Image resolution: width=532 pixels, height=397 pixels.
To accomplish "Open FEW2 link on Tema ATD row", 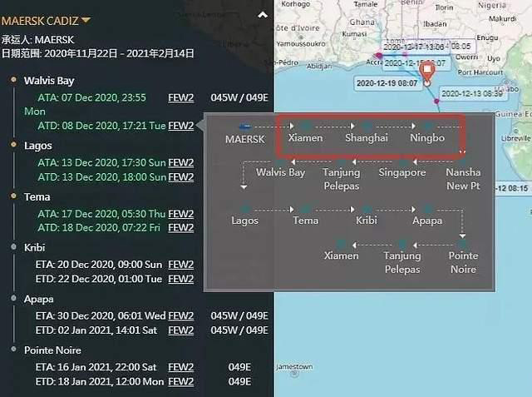I will [x=181, y=227].
